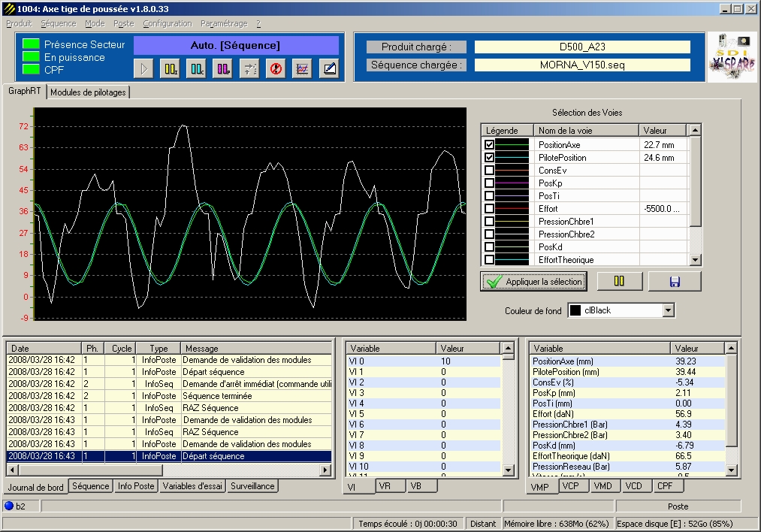The height and width of the screenshot is (532, 761).
Task: Click the Séquence chargée field MORNA_V150.seq
Action: point(582,65)
